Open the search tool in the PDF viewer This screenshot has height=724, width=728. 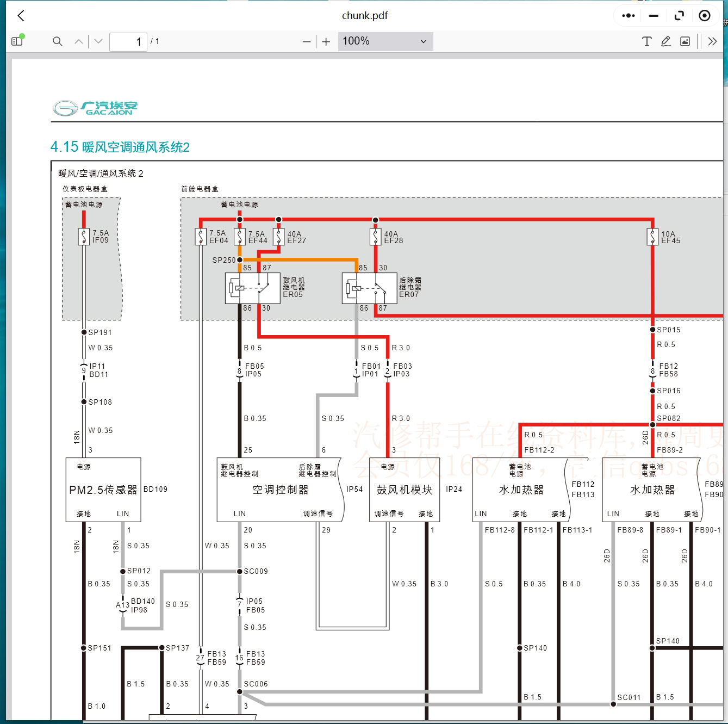57,41
